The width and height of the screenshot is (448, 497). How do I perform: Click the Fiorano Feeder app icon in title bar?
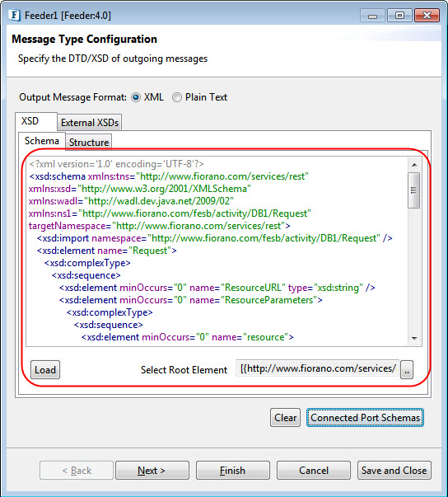(15, 15)
